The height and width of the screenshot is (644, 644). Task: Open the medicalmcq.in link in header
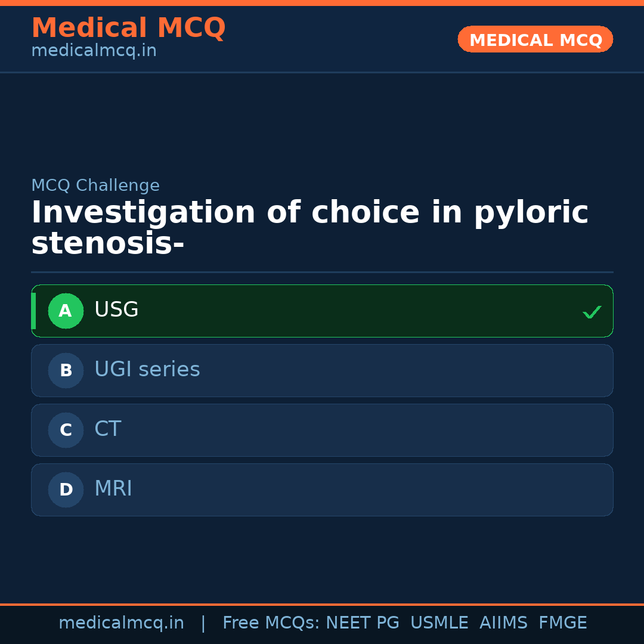click(94, 51)
